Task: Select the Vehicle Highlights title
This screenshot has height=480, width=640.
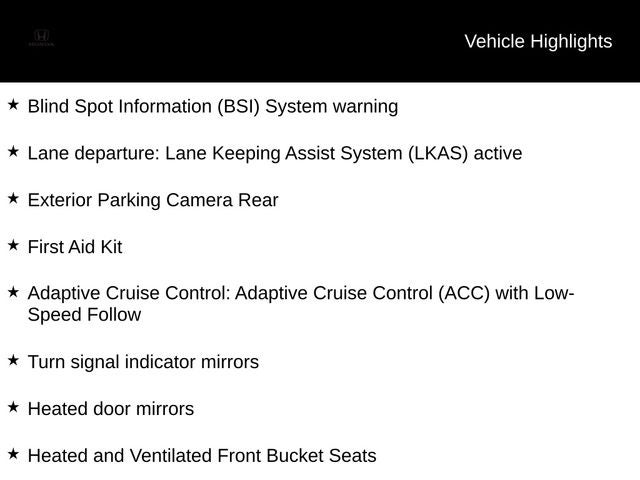Action: tap(538, 42)
